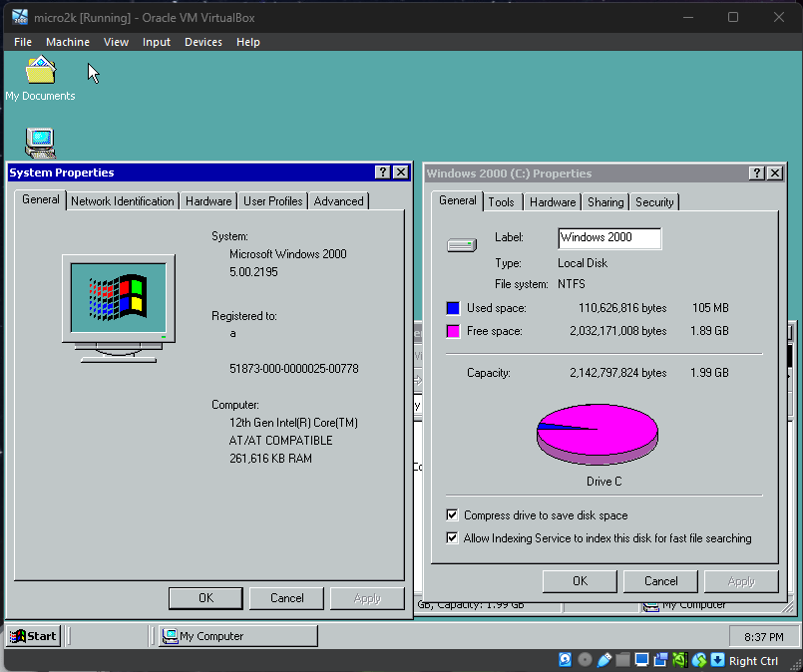Image resolution: width=803 pixels, height=672 pixels.
Task: Click the video recording status icon
Action: (x=660, y=660)
